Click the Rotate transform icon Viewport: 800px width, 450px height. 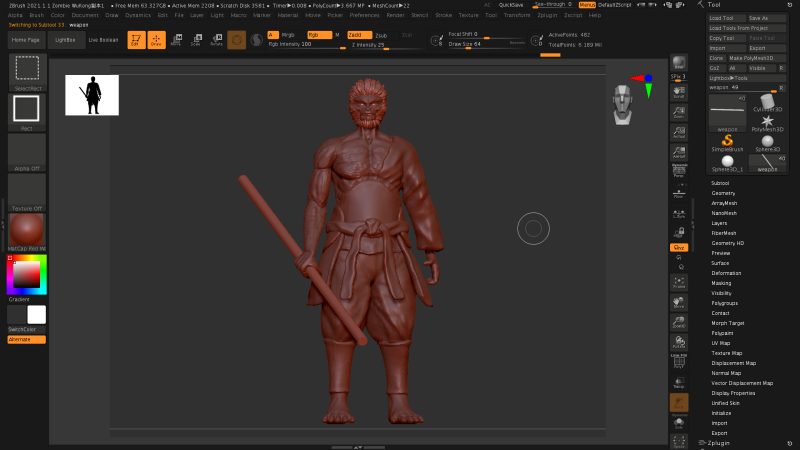click(216, 40)
